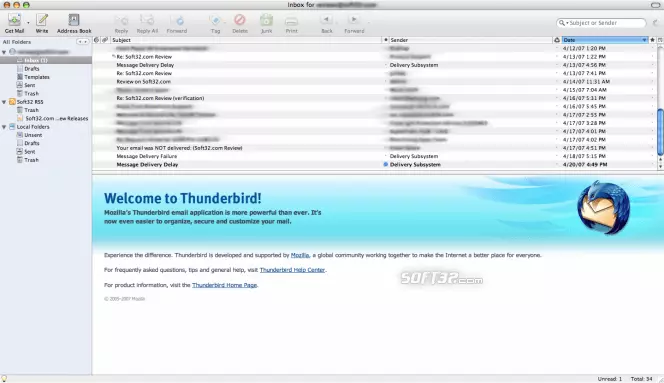This screenshot has height=383, width=664.
Task: Sort by starred flag column icon
Action: pos(653,40)
